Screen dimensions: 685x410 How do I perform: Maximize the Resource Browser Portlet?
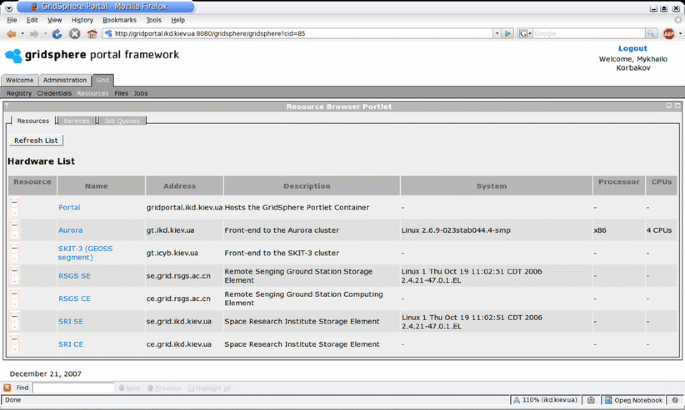coord(678,106)
